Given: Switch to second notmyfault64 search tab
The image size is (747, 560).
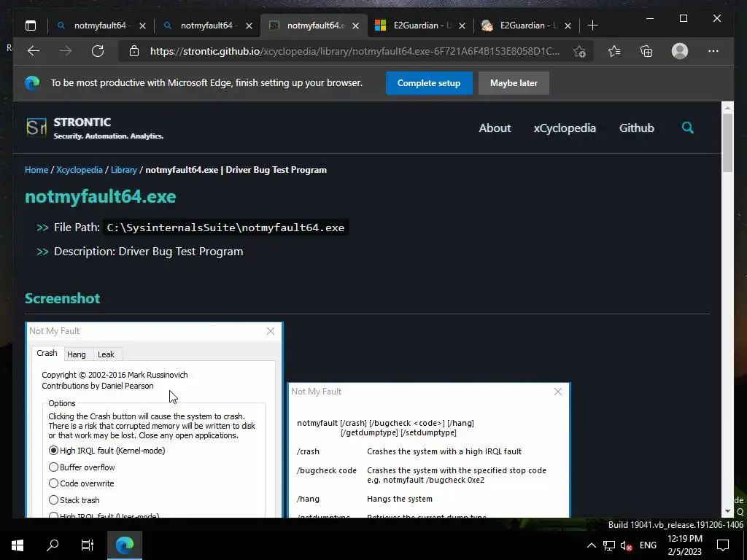Looking at the screenshot, I should (206, 26).
